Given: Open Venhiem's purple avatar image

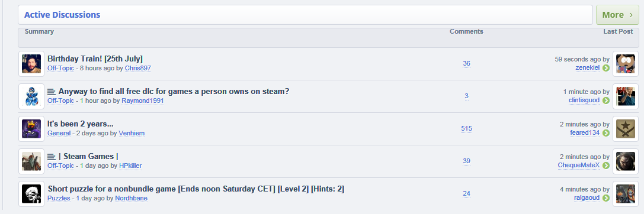Looking at the screenshot, I should (31, 129).
